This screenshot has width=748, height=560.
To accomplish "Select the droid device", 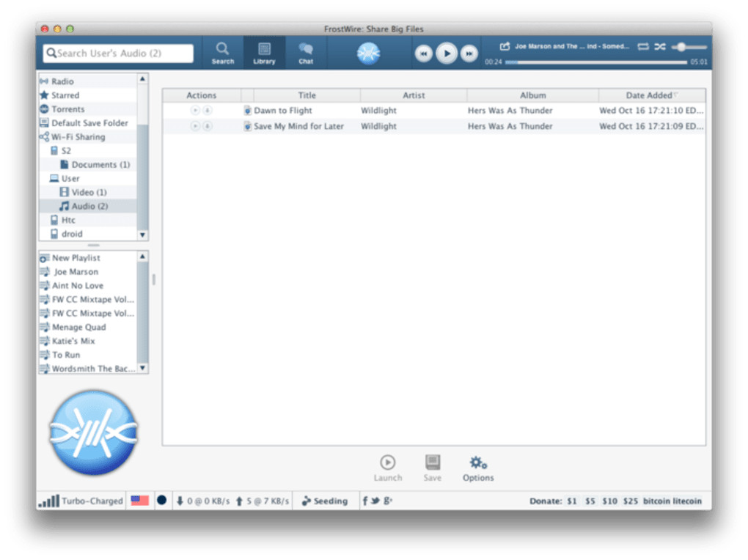I will [x=88, y=233].
